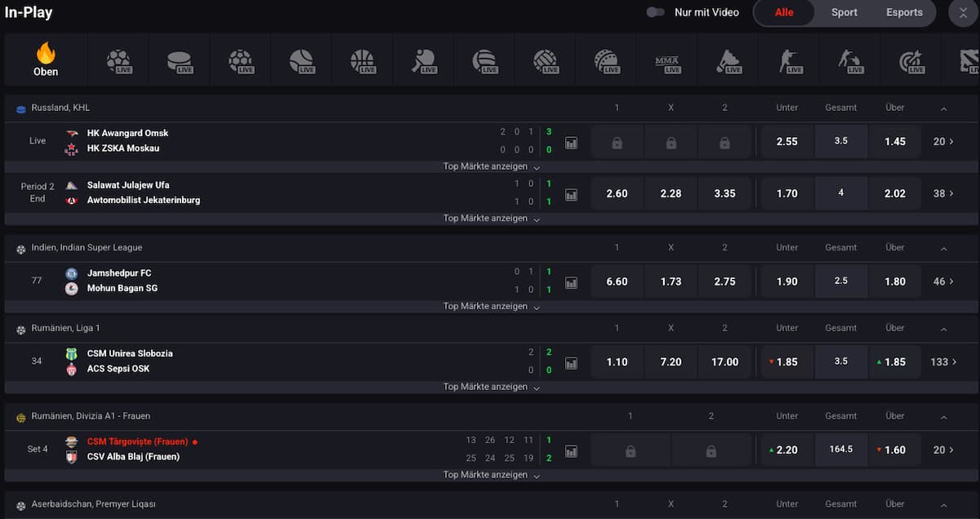Select the live soccer ball icon
Screen dimensions: 980x519
pyautogui.click(x=118, y=61)
